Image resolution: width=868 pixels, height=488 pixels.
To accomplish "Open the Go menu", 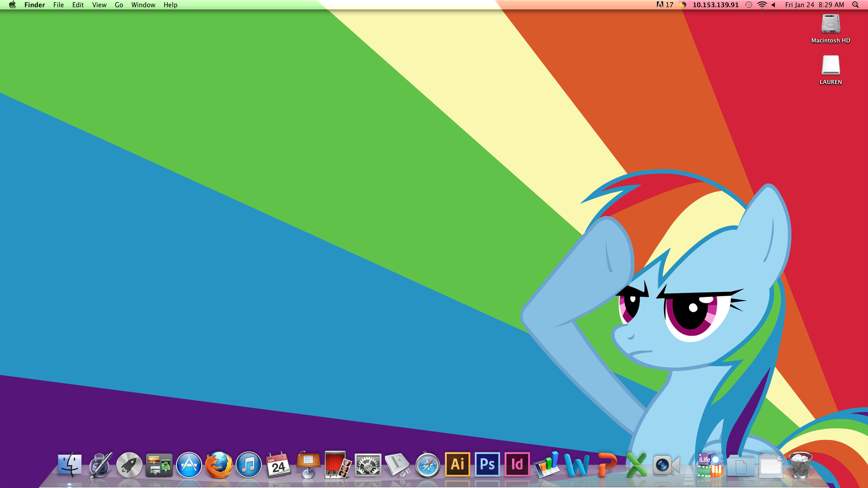I will [119, 5].
